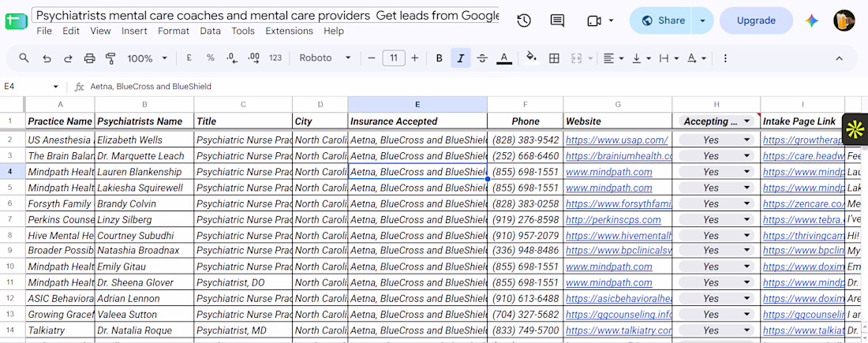Image resolution: width=868 pixels, height=343 pixels.
Task: Click the font size field
Action: tap(394, 58)
